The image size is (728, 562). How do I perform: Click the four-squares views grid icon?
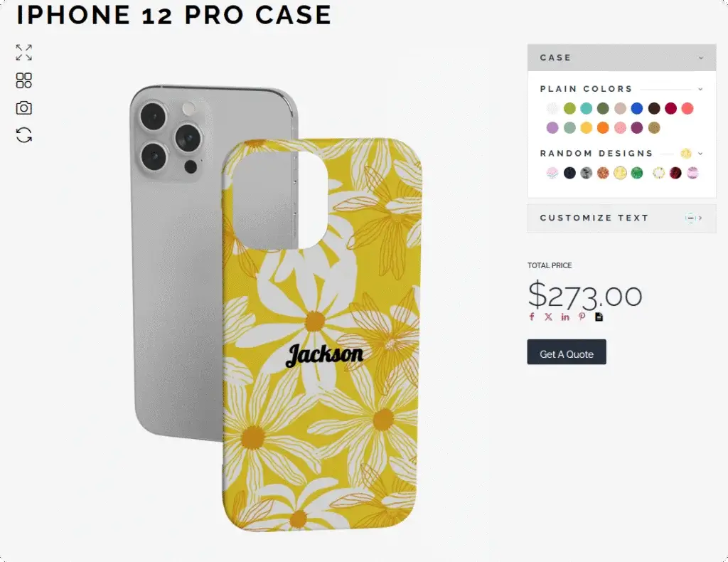point(23,80)
